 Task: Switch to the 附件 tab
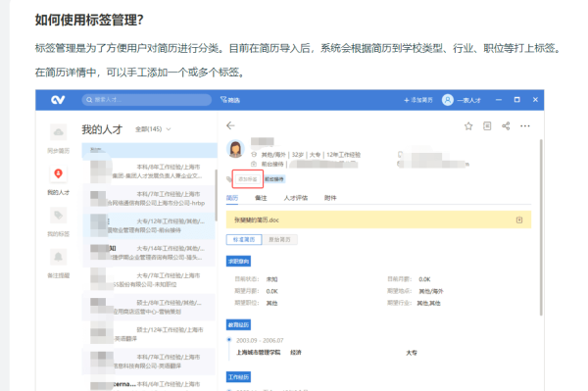pos(330,198)
